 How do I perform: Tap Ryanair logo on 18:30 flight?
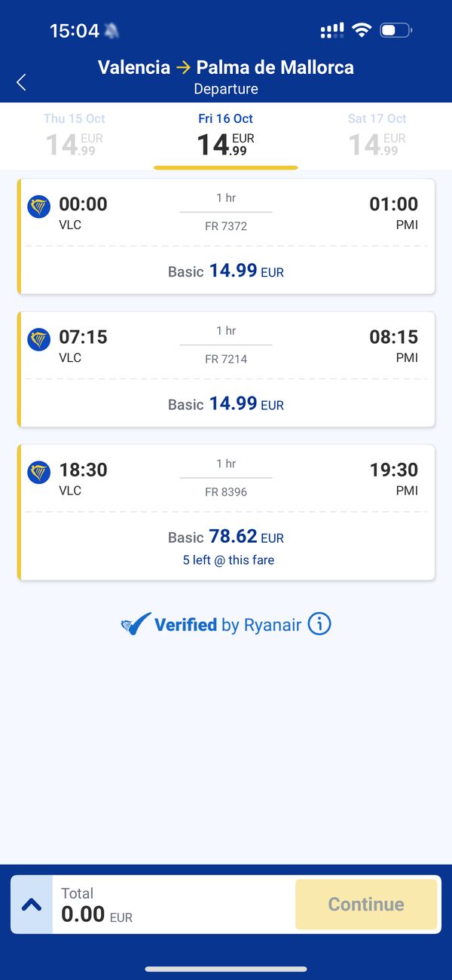pos(39,472)
